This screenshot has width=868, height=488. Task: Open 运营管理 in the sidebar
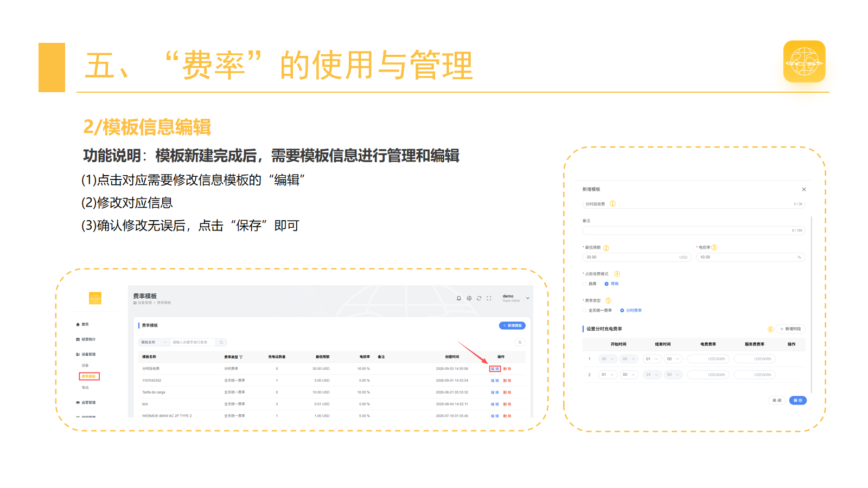click(86, 402)
